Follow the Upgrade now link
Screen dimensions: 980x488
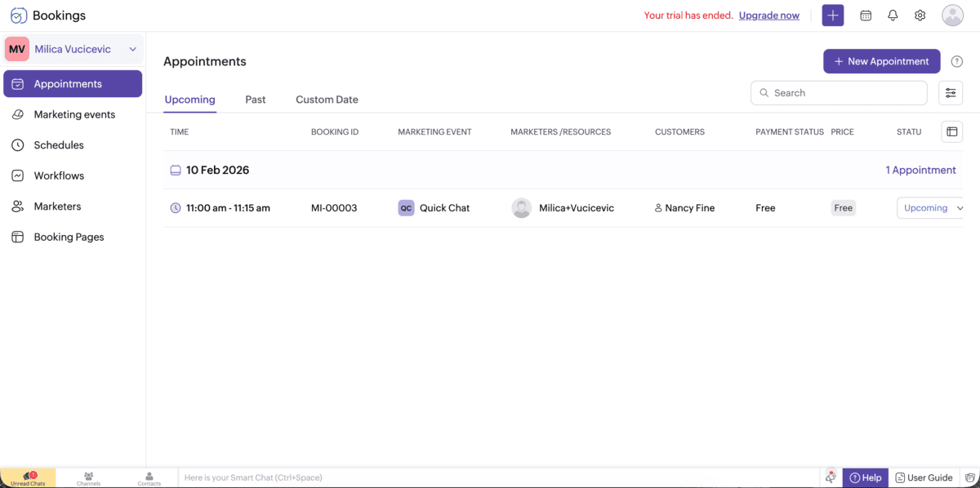(x=768, y=15)
